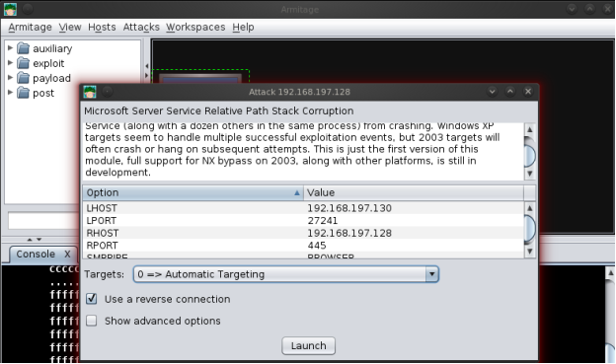
Task: Open the View menu
Action: click(70, 27)
